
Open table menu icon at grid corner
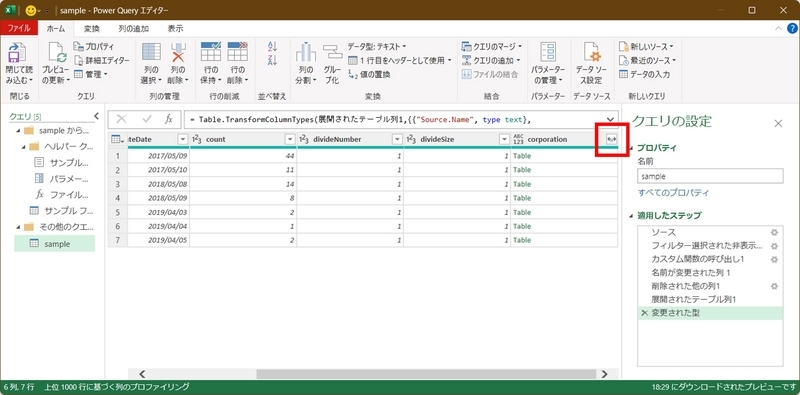(x=117, y=139)
